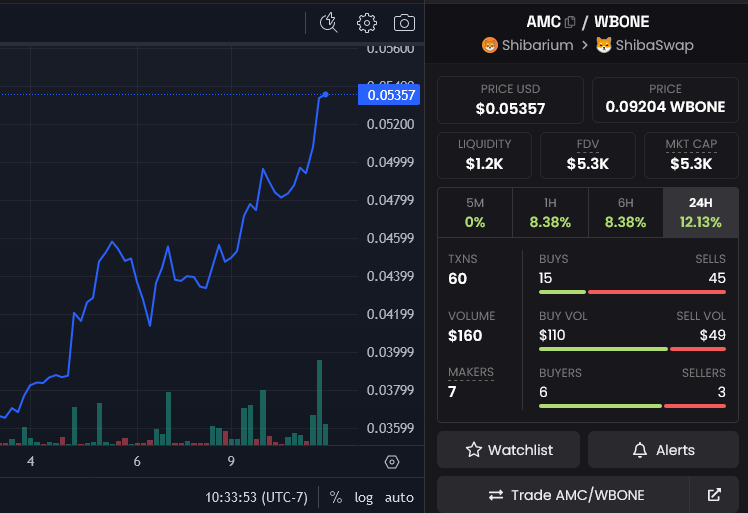Select the 24H timeframe tab

pos(701,212)
